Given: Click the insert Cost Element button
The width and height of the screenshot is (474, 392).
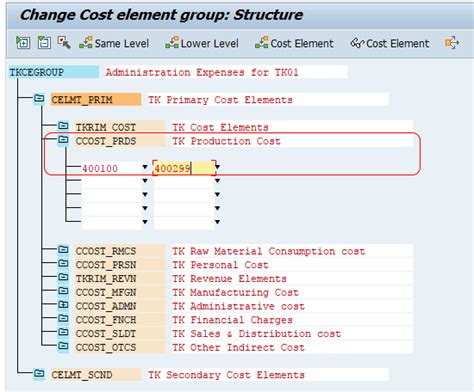Looking at the screenshot, I should 294,43.
